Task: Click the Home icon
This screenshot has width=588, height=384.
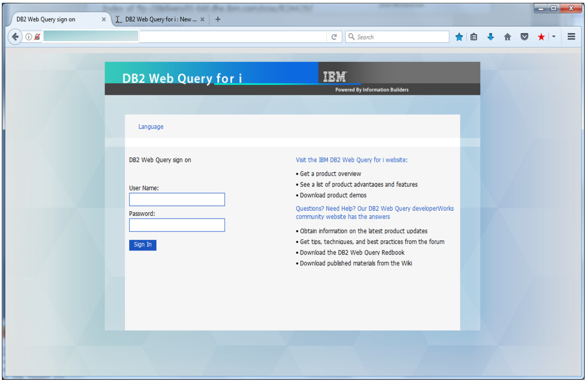Action: click(507, 37)
